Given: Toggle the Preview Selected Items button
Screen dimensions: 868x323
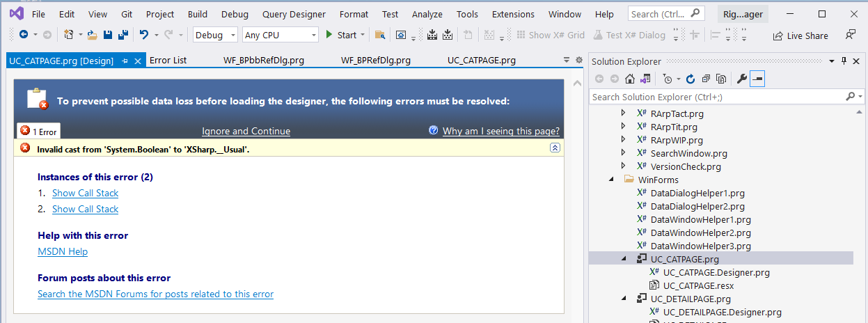Looking at the screenshot, I should pos(757,79).
